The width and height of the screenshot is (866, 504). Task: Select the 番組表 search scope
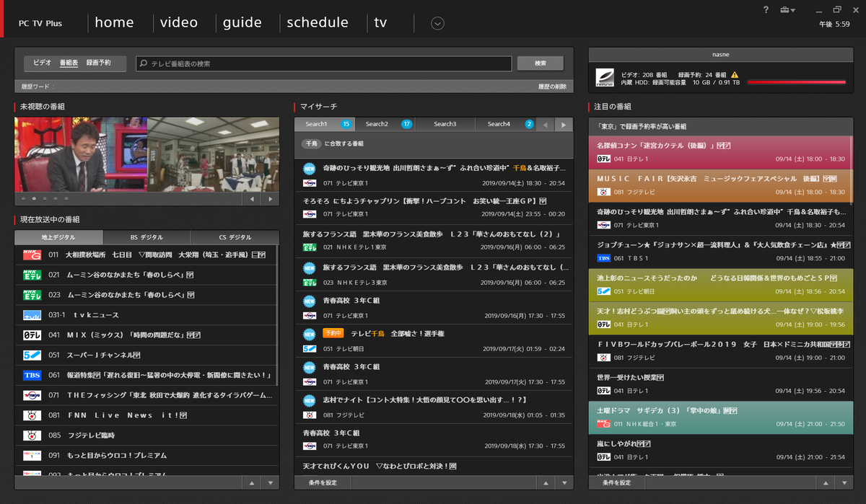click(x=69, y=63)
